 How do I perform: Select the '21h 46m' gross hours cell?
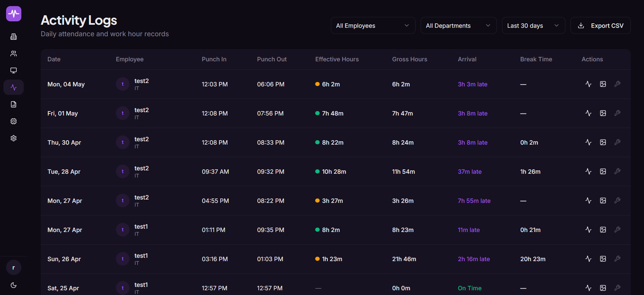point(404,259)
